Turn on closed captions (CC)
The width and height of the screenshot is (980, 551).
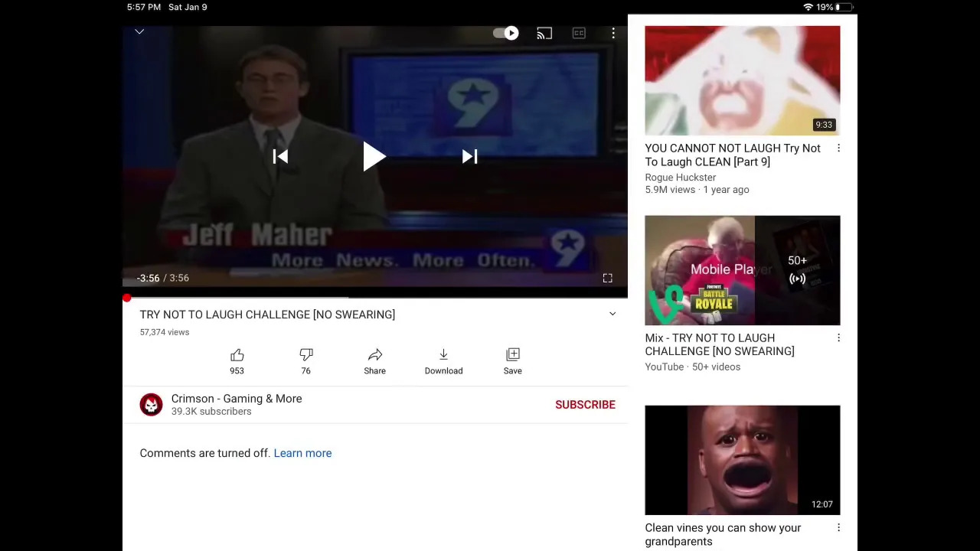pyautogui.click(x=579, y=33)
